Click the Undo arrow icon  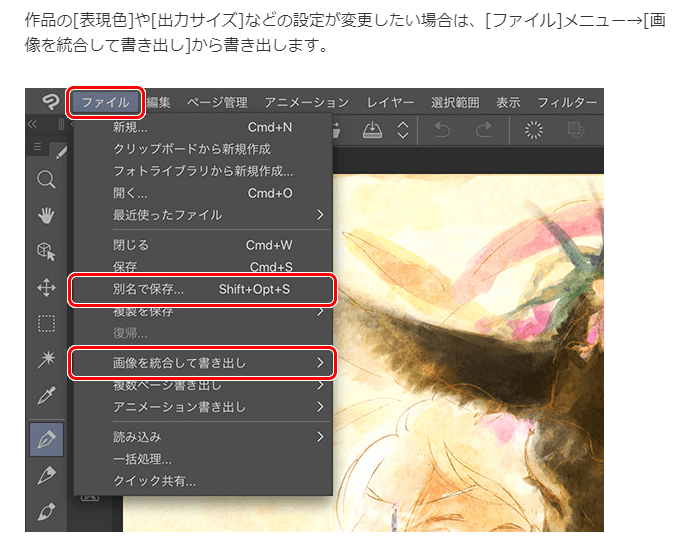(442, 130)
